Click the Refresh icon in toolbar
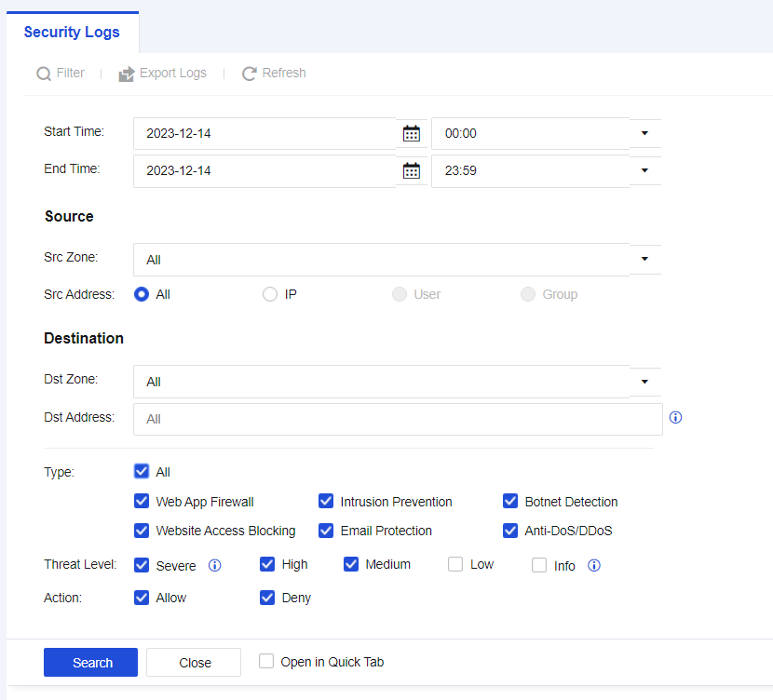Screen dimensions: 773x700 pyautogui.click(x=249, y=74)
